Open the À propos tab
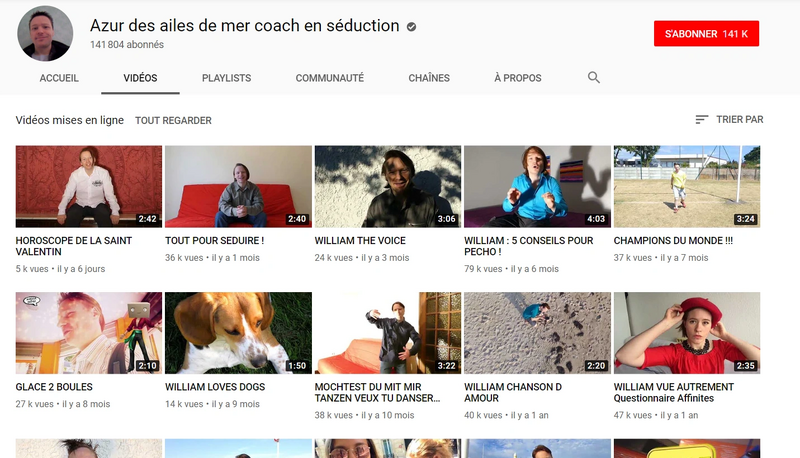The width and height of the screenshot is (800, 458). (x=517, y=78)
